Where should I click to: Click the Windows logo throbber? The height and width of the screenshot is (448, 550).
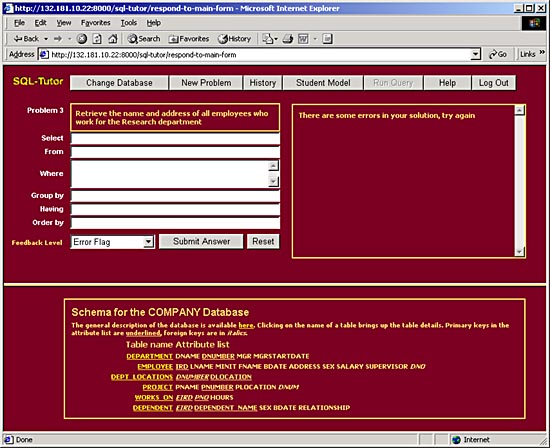click(x=534, y=23)
